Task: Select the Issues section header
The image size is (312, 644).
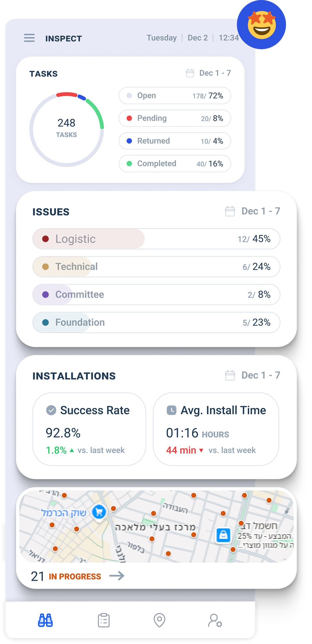Action: [51, 211]
